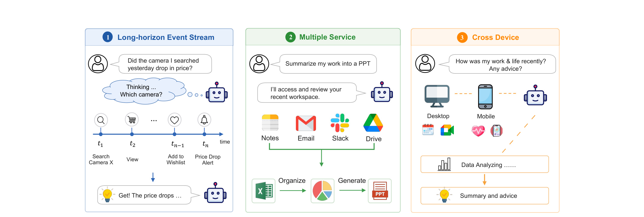Click the Desktop monitor icon
This screenshot has height=217, width=644.
tap(437, 96)
